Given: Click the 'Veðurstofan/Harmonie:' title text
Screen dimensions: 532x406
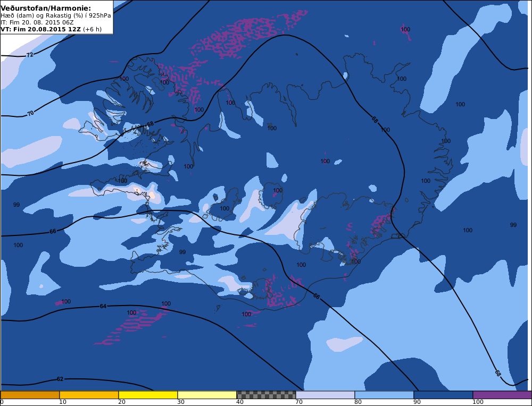Looking at the screenshot, I should click(46, 8).
